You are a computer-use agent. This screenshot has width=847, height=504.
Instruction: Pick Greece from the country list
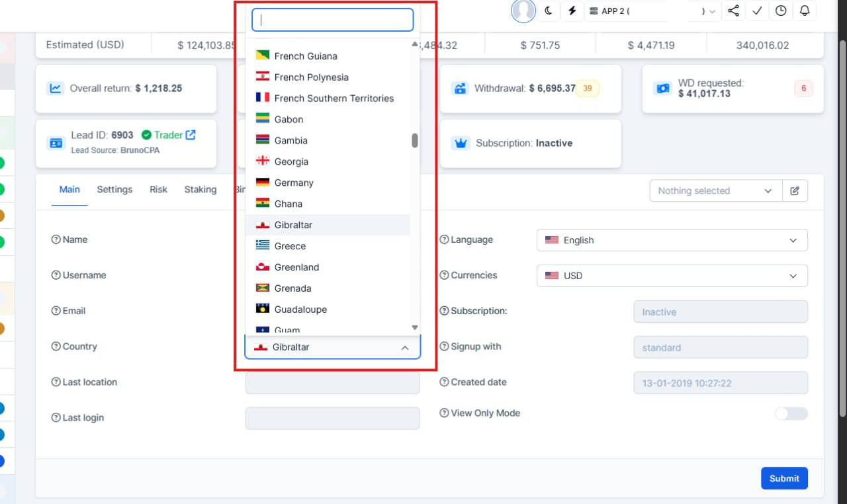click(328, 247)
